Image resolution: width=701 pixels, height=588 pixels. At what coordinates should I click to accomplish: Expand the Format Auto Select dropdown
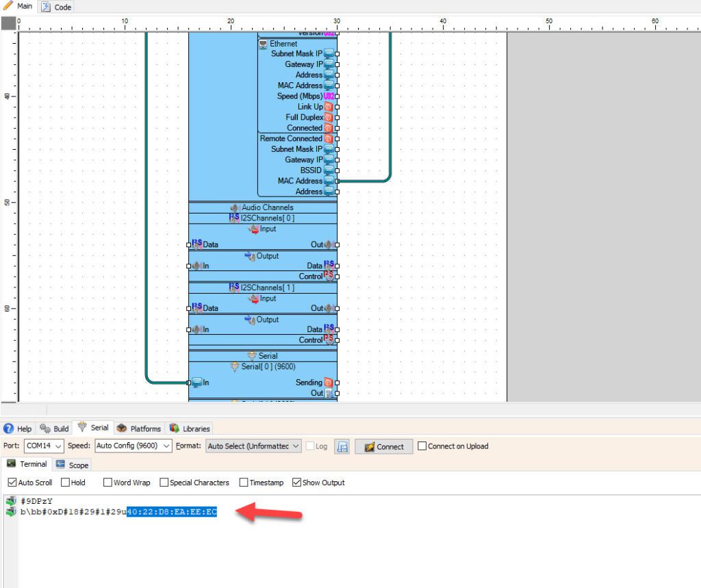point(254,446)
